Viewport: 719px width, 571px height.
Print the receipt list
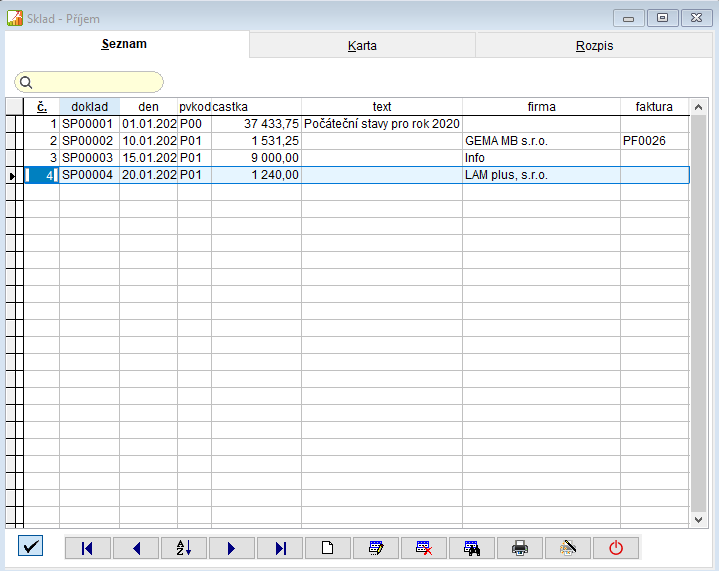click(x=520, y=548)
